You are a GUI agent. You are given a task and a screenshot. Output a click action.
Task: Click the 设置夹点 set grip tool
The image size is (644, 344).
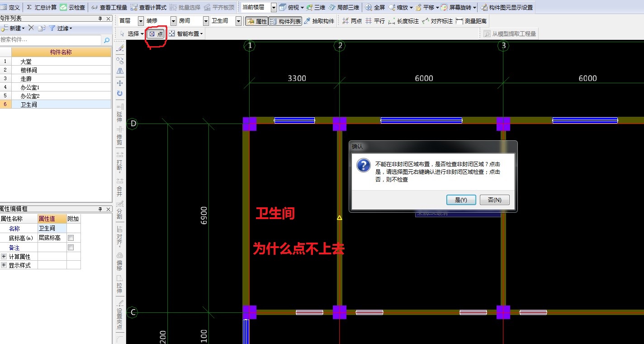[120, 315]
